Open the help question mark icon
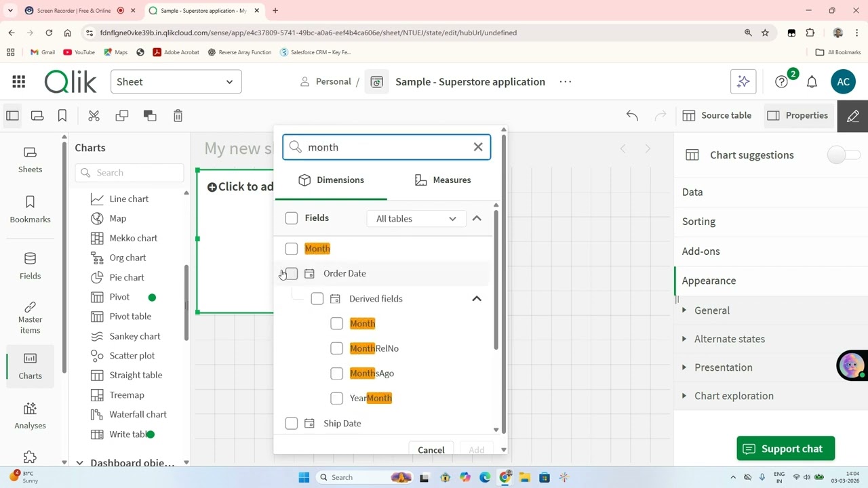 point(781,82)
